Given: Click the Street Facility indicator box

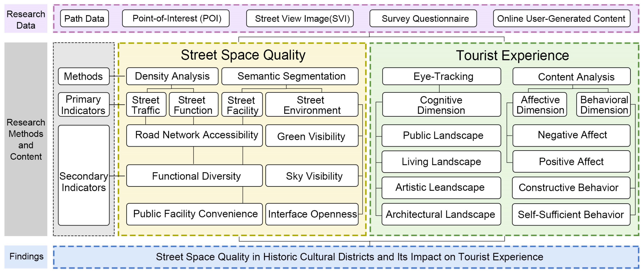Looking at the screenshot, I should (242, 105).
